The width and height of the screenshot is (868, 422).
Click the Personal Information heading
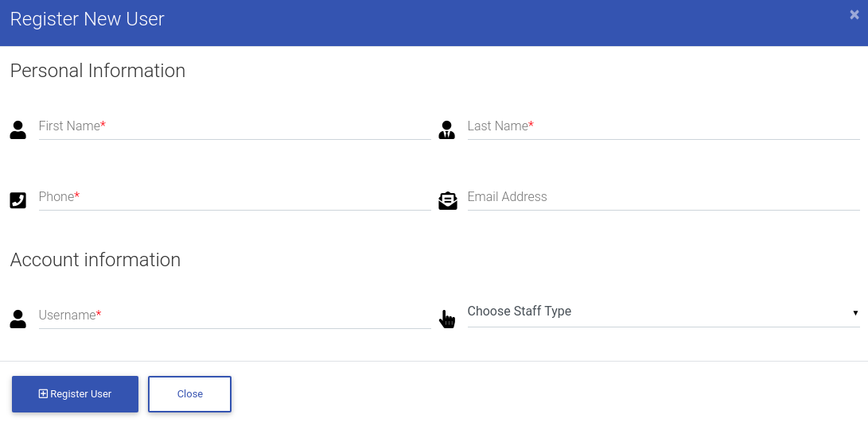[97, 72]
